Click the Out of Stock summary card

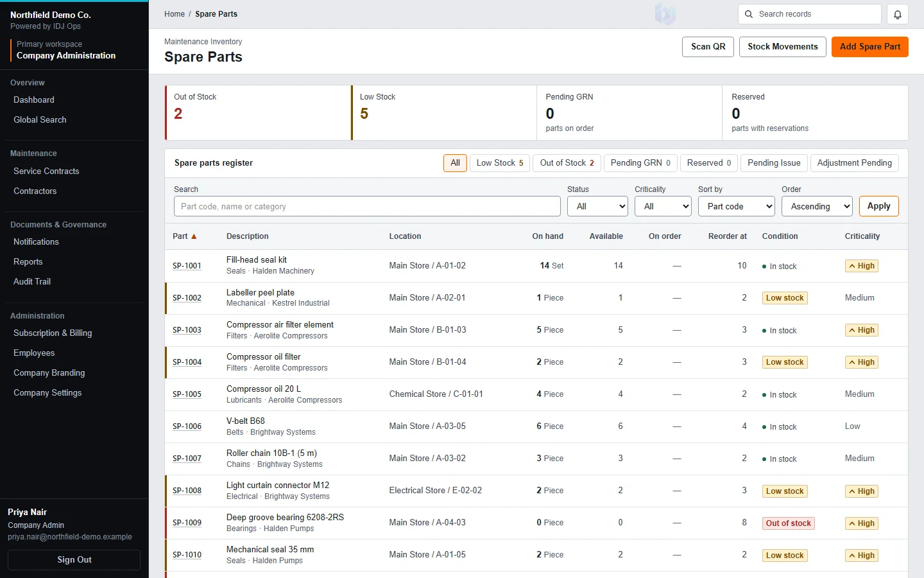click(x=258, y=113)
